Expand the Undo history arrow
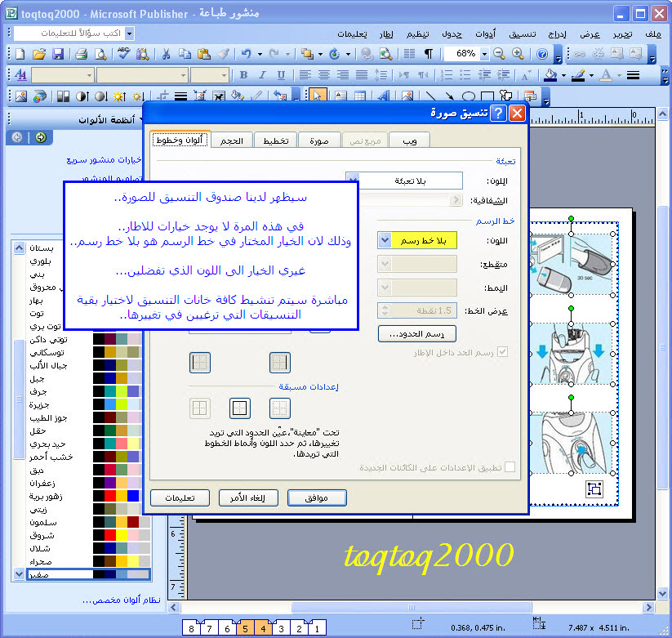Viewport: 672px width, 638px height. tap(260, 54)
